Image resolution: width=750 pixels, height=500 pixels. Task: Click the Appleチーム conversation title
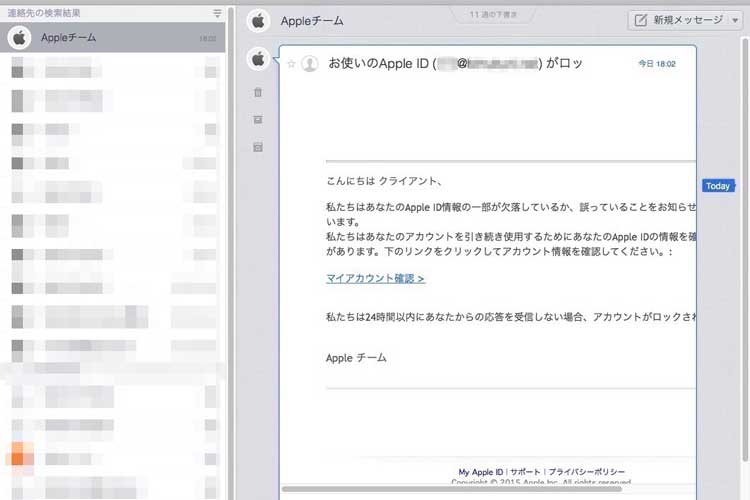pos(312,21)
